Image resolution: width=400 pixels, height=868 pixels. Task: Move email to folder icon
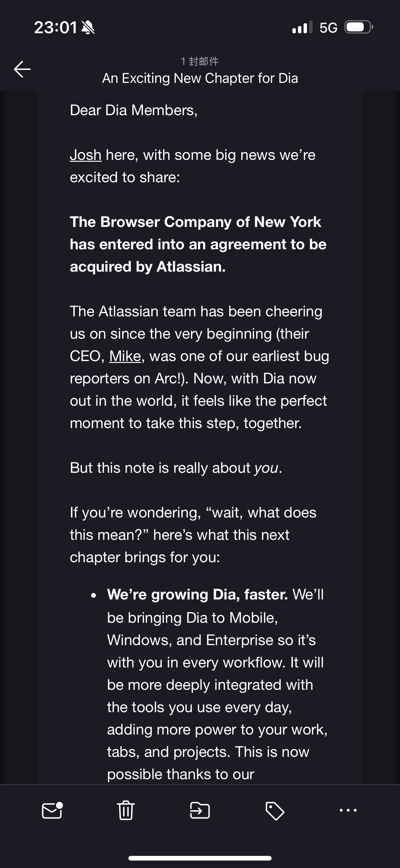[200, 810]
